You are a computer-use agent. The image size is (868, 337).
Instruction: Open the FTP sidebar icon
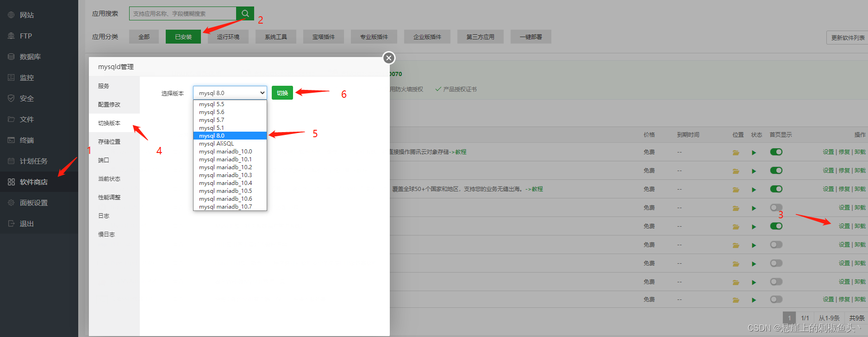(11, 36)
